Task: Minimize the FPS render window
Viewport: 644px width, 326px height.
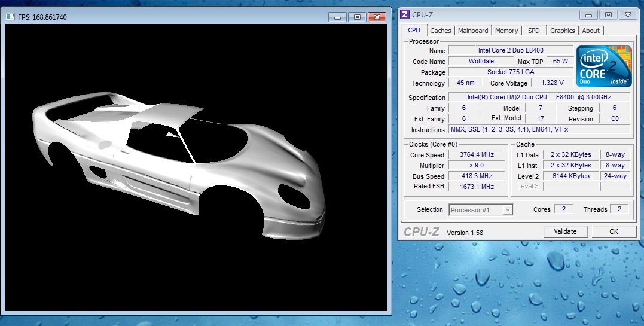Action: [x=337, y=17]
